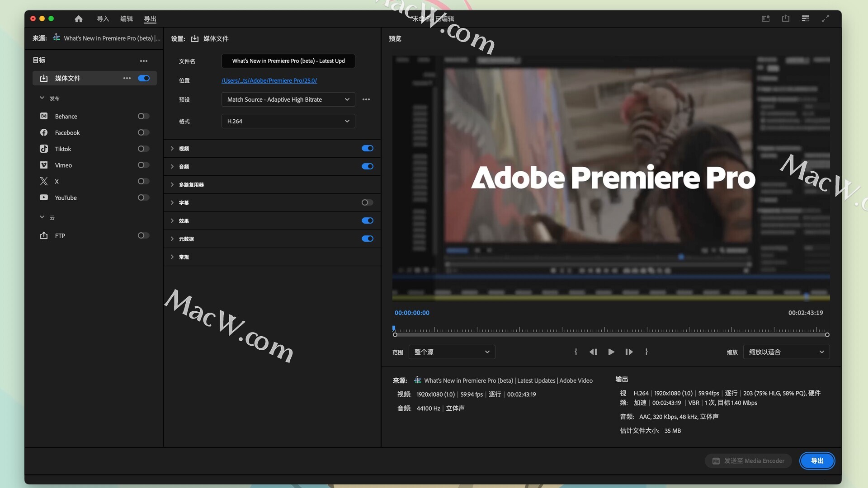This screenshot has width=868, height=488.
Task: Click the media file icon in settings header
Action: [x=195, y=38]
